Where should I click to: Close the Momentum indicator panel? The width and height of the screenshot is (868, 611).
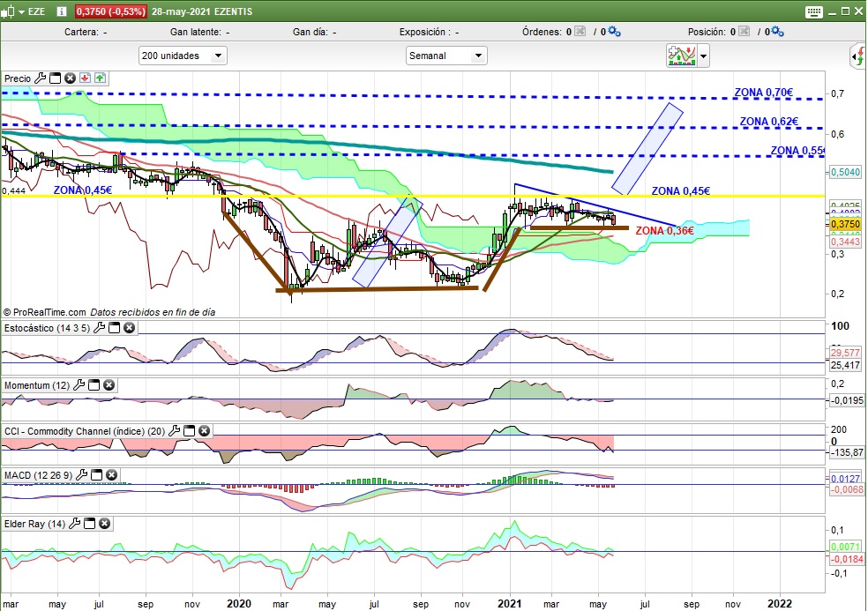coord(109,385)
